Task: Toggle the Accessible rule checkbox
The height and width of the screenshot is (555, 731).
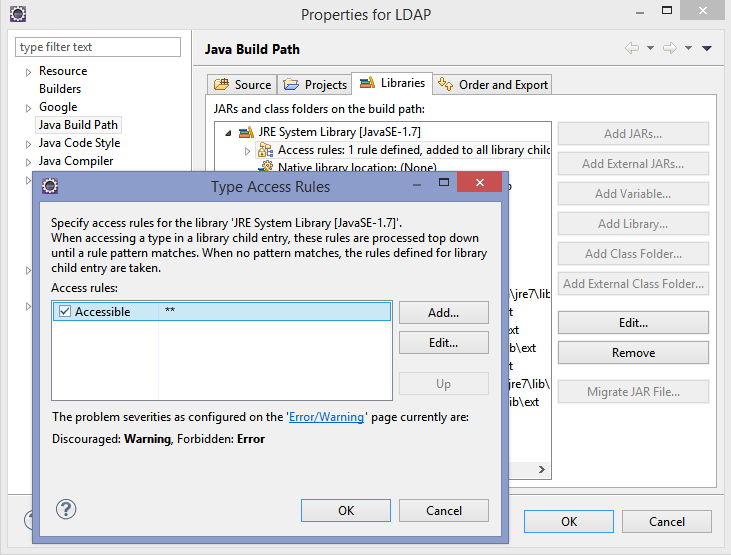Action: click(65, 311)
